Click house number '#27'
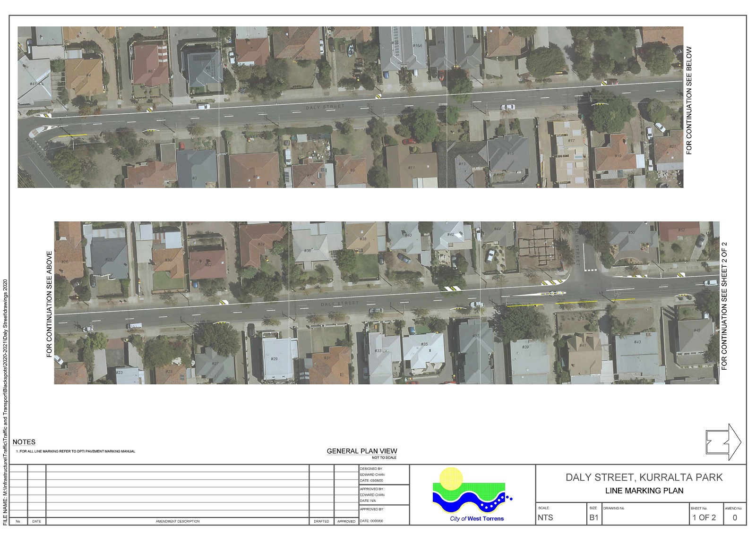Viewport: 756px width, 534px height. point(215,364)
